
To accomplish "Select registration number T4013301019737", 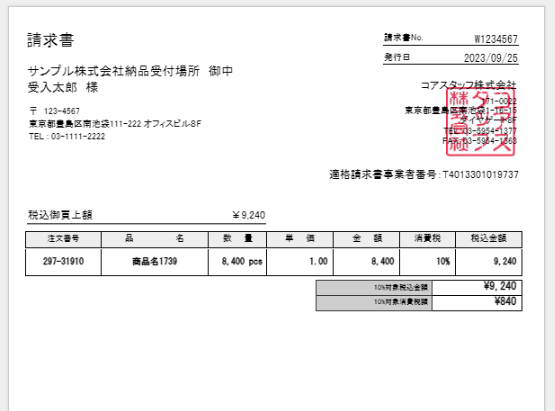I will pyautogui.click(x=481, y=175).
